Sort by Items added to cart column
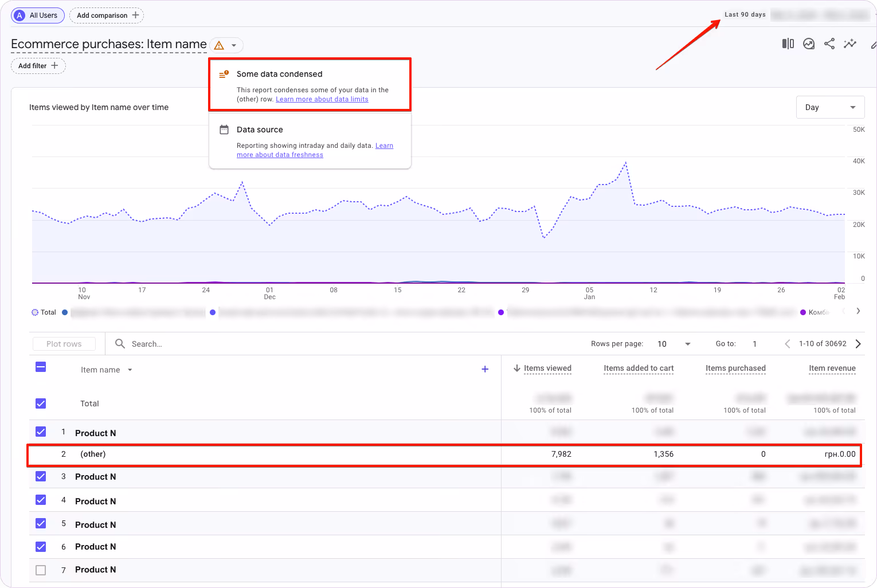 point(639,368)
